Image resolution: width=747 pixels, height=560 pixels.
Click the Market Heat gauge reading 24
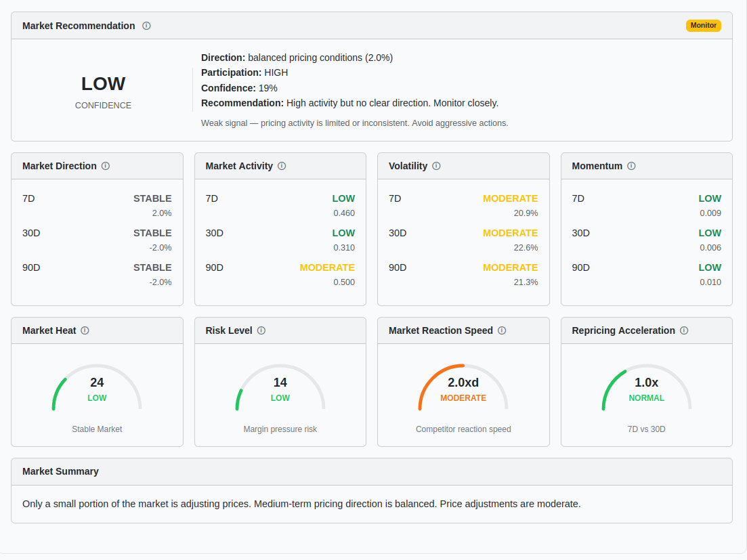98,387
